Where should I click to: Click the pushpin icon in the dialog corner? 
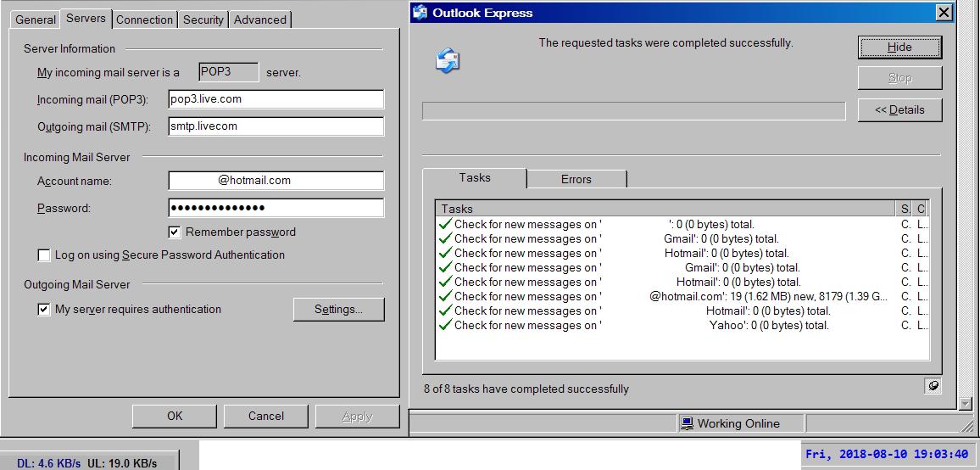point(933,387)
